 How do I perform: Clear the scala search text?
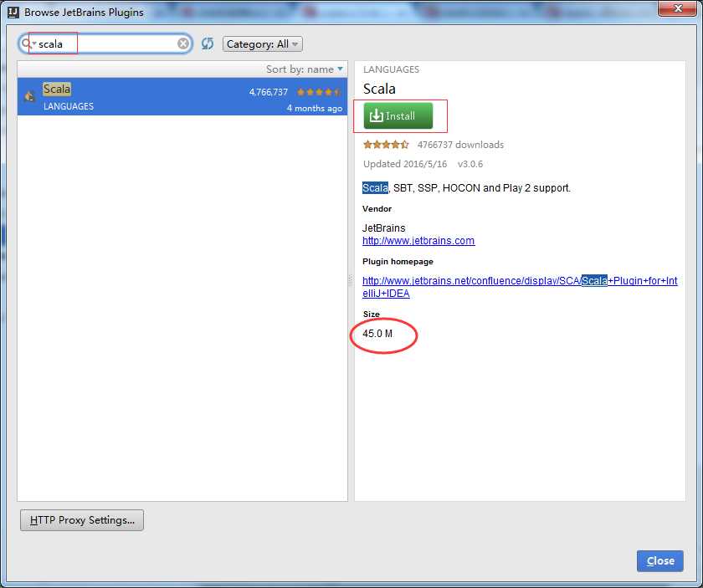[x=183, y=43]
